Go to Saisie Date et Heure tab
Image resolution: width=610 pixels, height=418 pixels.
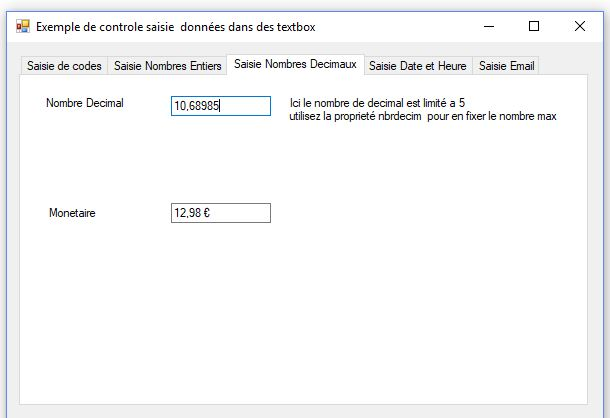pos(417,66)
